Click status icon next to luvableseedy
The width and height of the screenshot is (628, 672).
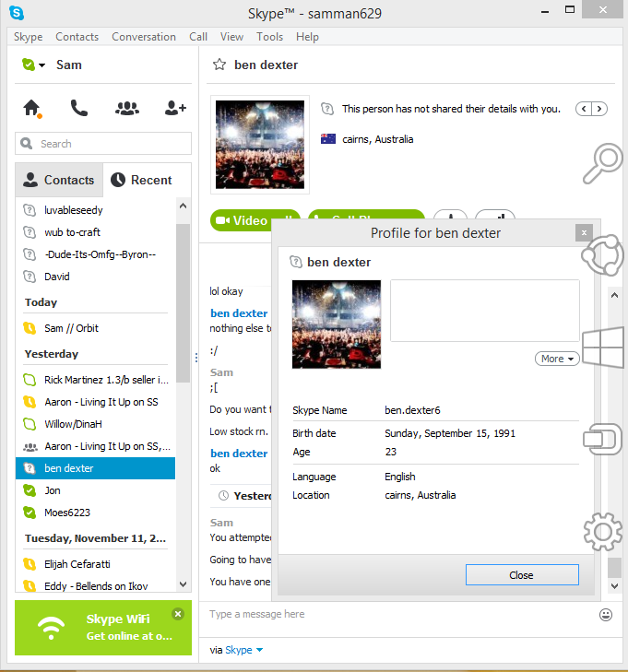30,210
